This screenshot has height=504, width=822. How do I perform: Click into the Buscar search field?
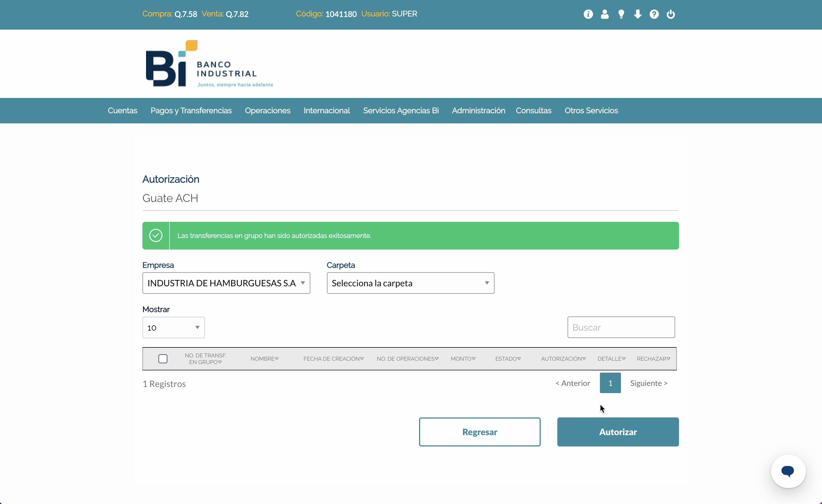click(x=621, y=327)
